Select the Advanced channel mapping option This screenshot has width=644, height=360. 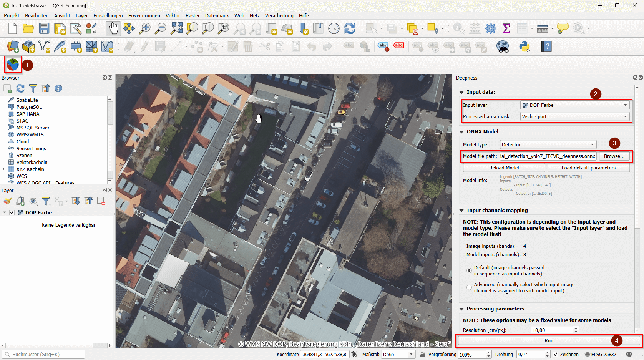(469, 287)
